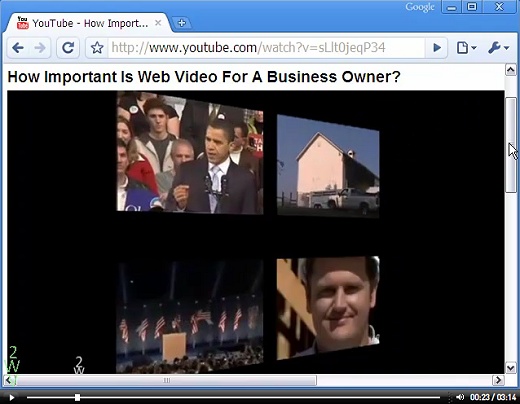This screenshot has width=520, height=404.
Task: Click the vertical scrollbar down arrow
Action: (511, 368)
